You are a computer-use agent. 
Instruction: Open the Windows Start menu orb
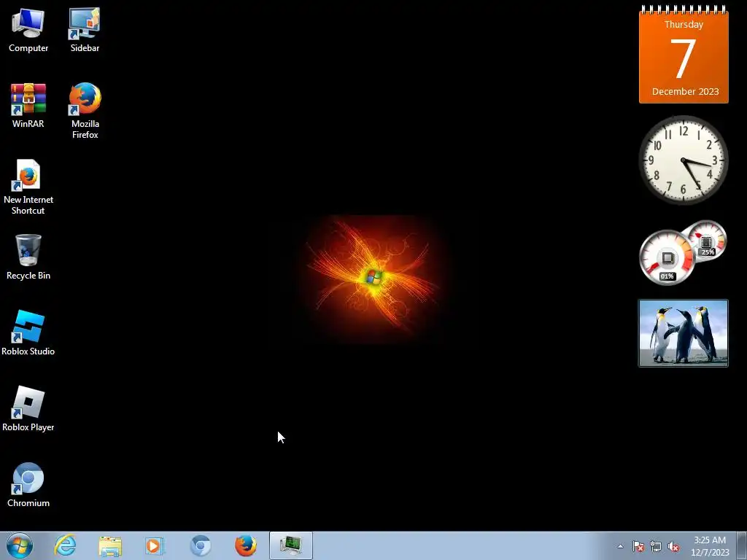click(x=20, y=545)
